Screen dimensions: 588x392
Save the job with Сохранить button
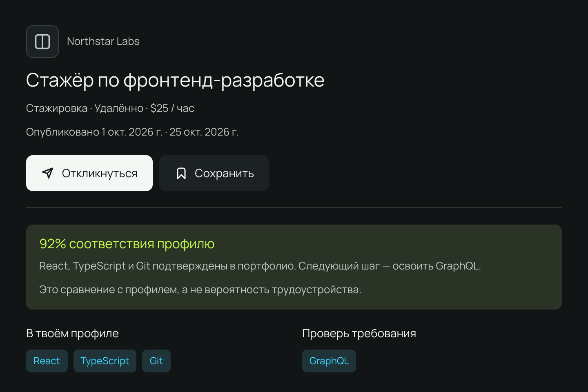pyautogui.click(x=214, y=173)
